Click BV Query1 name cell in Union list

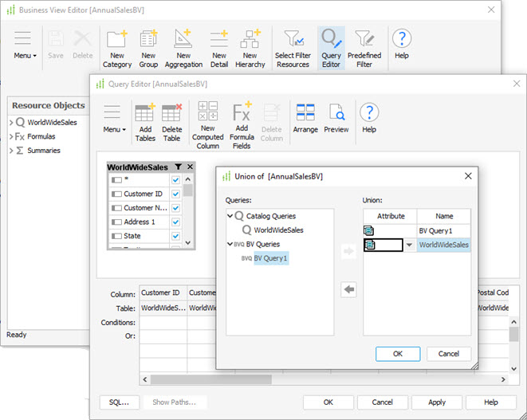coord(443,230)
